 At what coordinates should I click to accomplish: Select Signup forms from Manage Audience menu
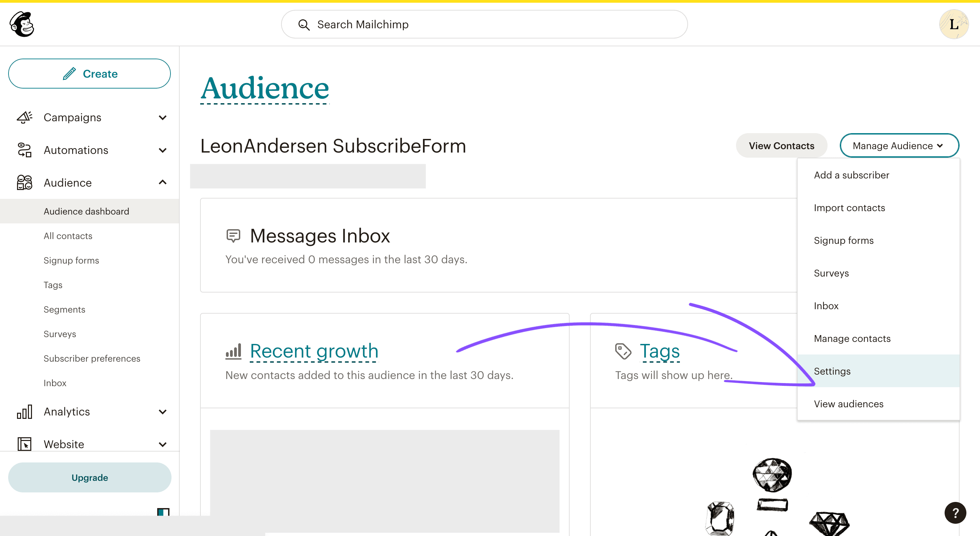pos(844,240)
